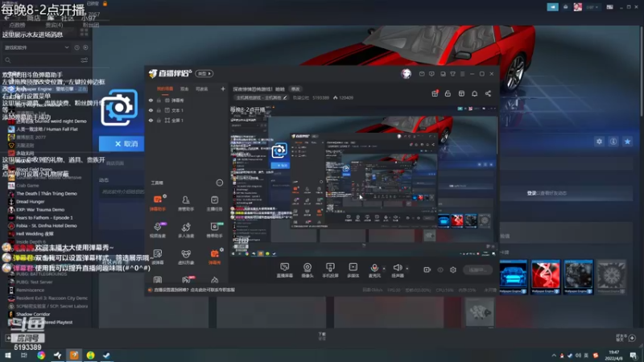644x362 pixels.
Task: Select the red DNA wallpaper thumbnail
Action: tap(546, 277)
